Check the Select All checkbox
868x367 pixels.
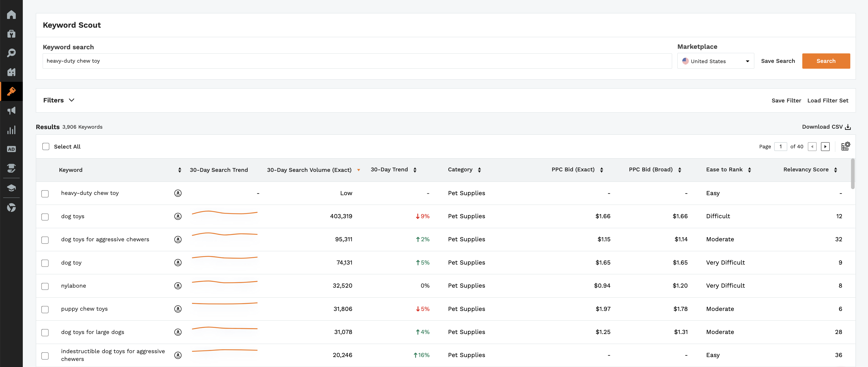pyautogui.click(x=46, y=146)
